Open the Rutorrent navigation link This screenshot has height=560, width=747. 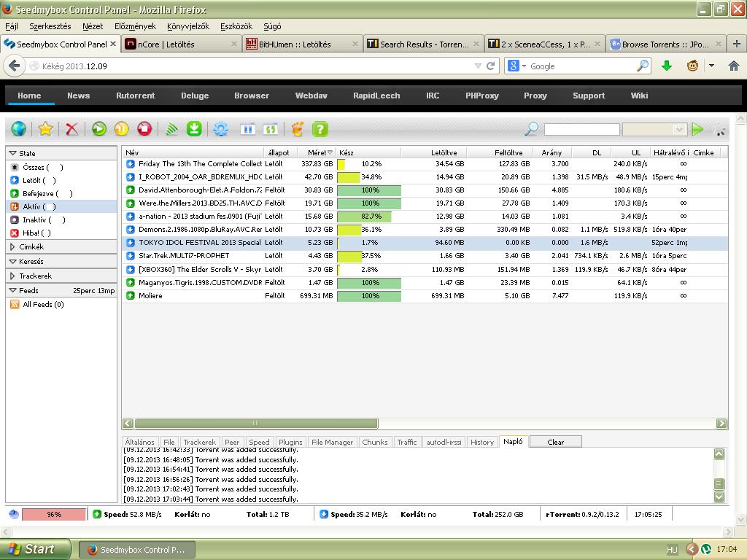pos(135,96)
